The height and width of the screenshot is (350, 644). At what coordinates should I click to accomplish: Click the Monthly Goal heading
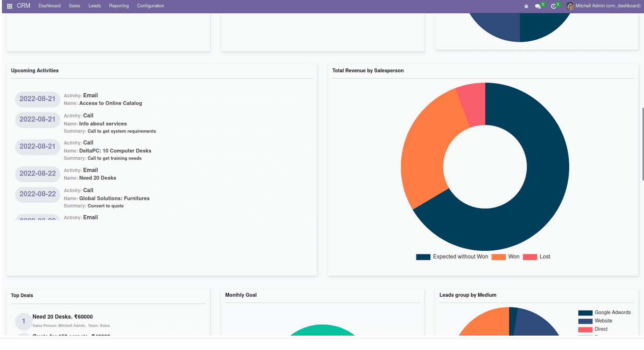(241, 295)
